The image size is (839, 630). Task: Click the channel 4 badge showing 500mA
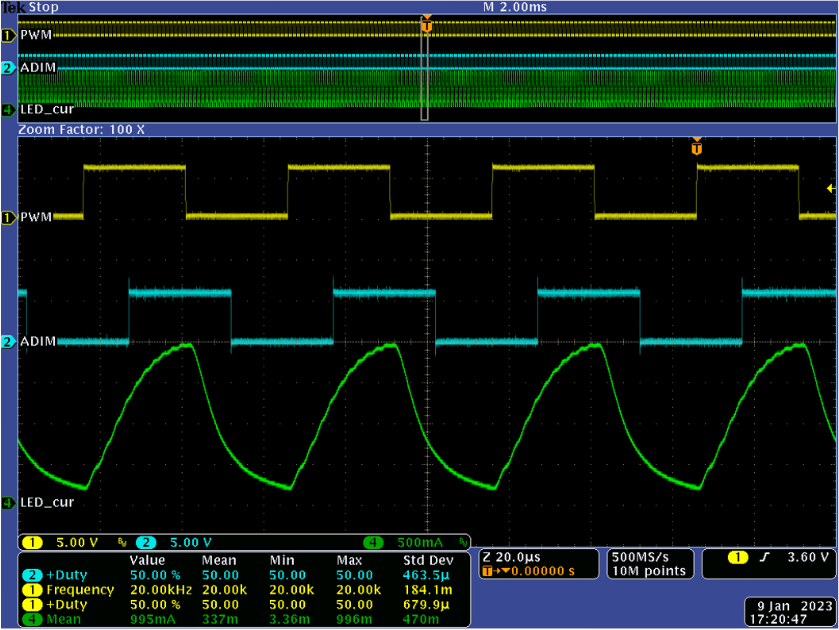405,542
